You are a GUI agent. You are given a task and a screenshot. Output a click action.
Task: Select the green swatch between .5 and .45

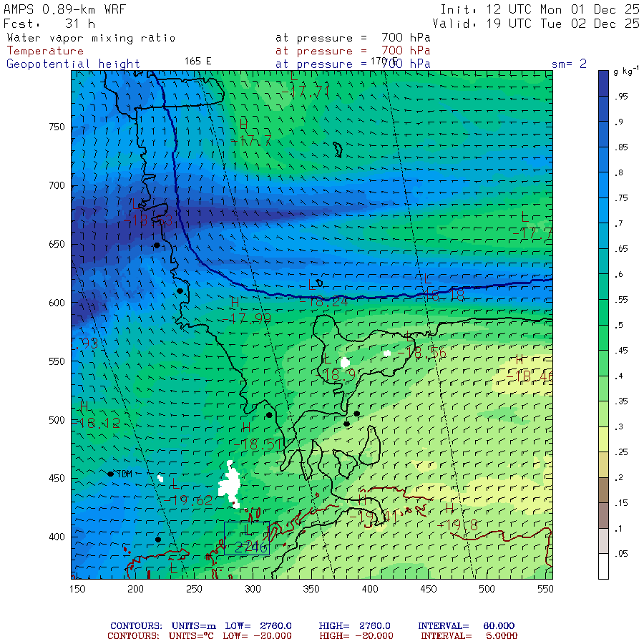coord(603,338)
